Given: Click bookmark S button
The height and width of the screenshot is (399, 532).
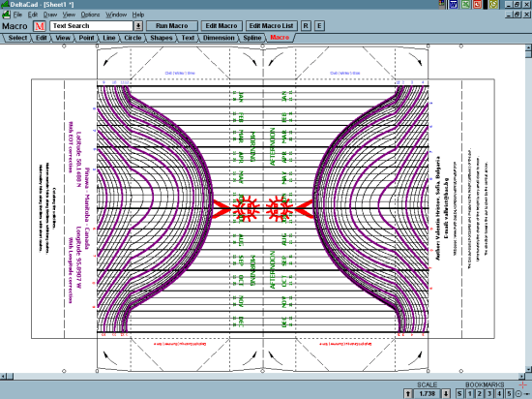Looking at the screenshot, I should click(x=459, y=393).
